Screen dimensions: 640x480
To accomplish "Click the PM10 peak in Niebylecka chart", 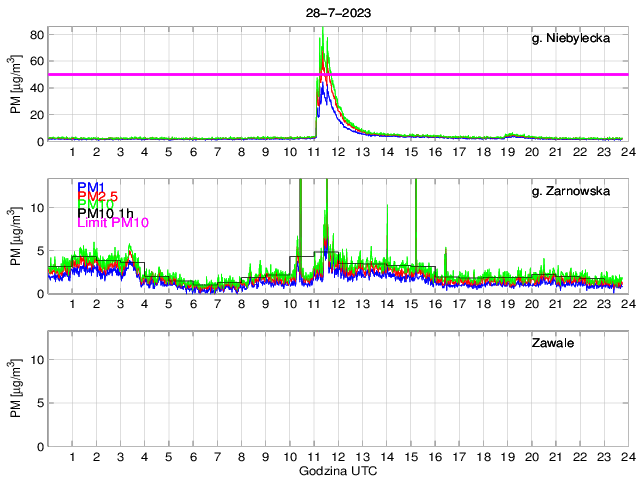I will coord(322,30).
